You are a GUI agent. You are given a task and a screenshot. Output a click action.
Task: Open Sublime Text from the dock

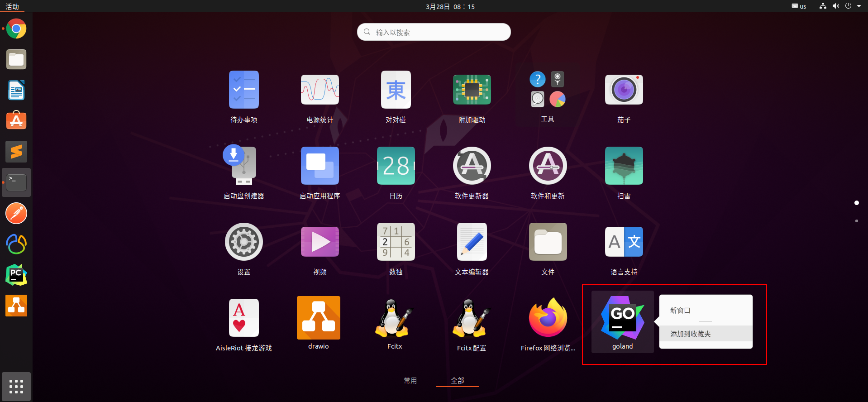[x=16, y=152]
